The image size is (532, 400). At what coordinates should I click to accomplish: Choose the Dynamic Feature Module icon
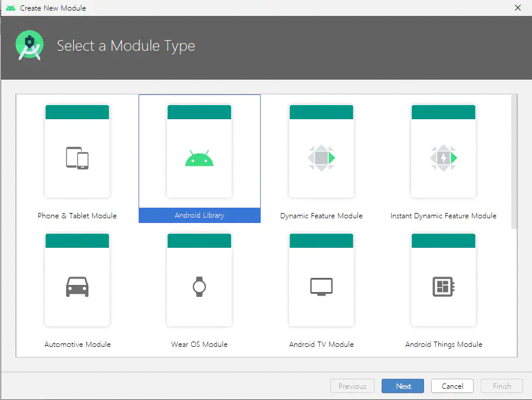pos(321,158)
